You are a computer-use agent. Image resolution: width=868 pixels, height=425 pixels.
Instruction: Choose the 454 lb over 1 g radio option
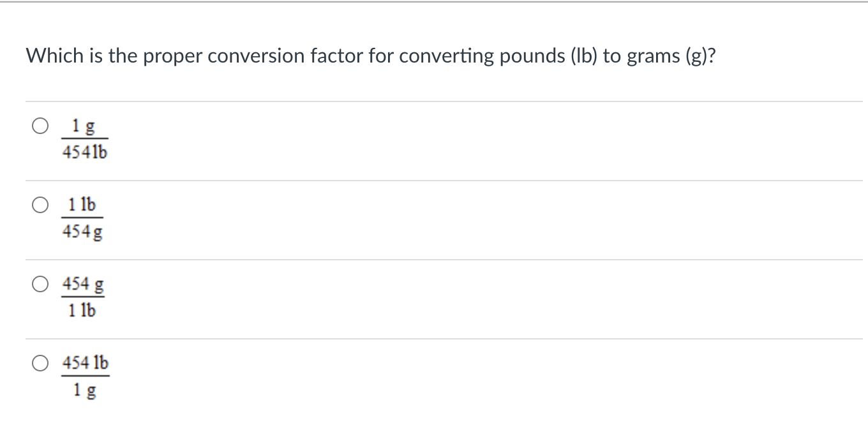40,363
